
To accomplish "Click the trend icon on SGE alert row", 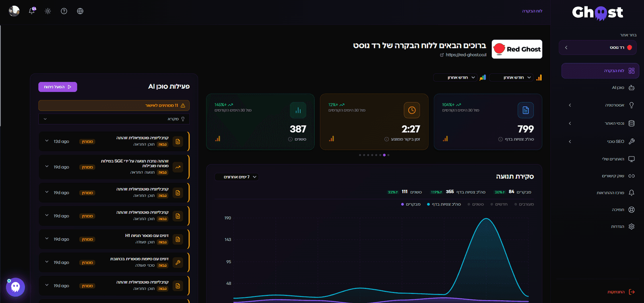I will pyautogui.click(x=178, y=167).
